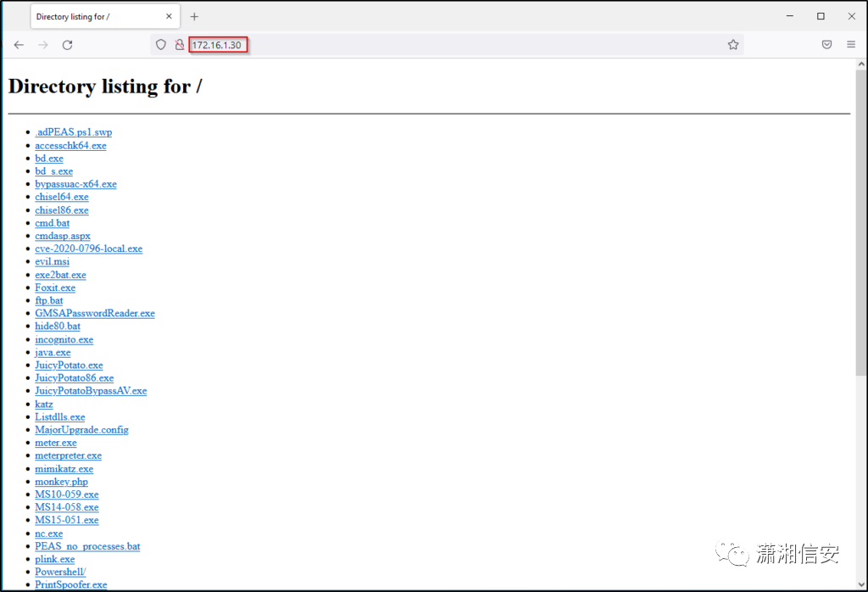The width and height of the screenshot is (868, 592).
Task: Download PrintSpoofer.exe
Action: [71, 585]
